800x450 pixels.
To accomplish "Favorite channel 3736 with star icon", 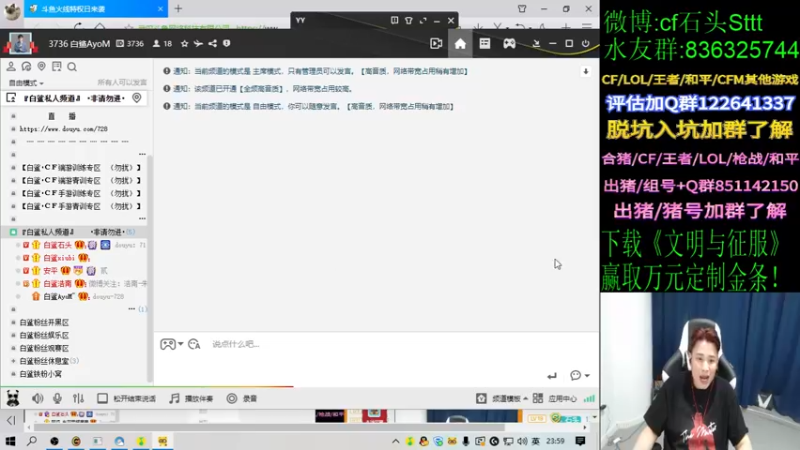I will coord(184,44).
